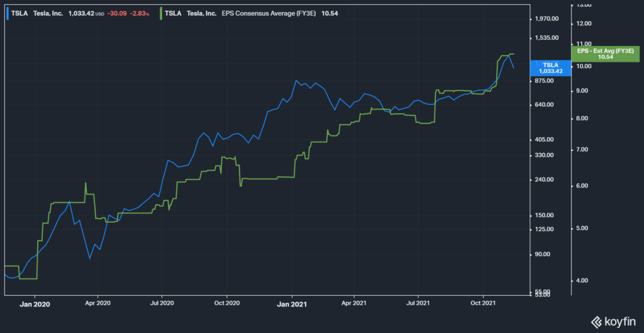Click the red -30.09 change value
The height and width of the screenshot is (333, 644).
point(117,13)
